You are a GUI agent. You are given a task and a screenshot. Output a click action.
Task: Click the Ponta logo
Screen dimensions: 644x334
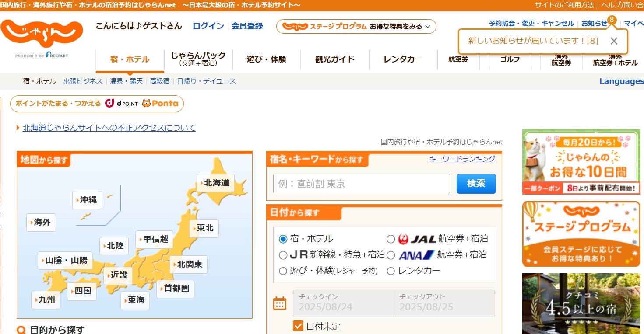click(x=160, y=104)
